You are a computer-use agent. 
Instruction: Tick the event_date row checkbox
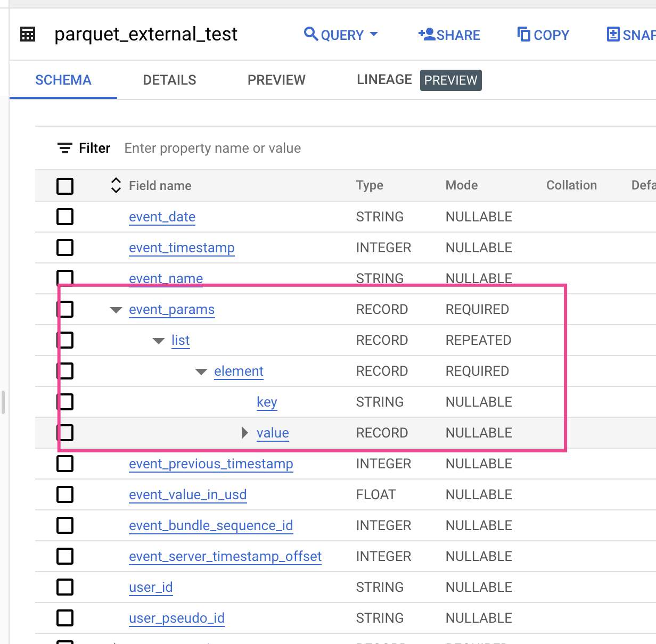65,217
